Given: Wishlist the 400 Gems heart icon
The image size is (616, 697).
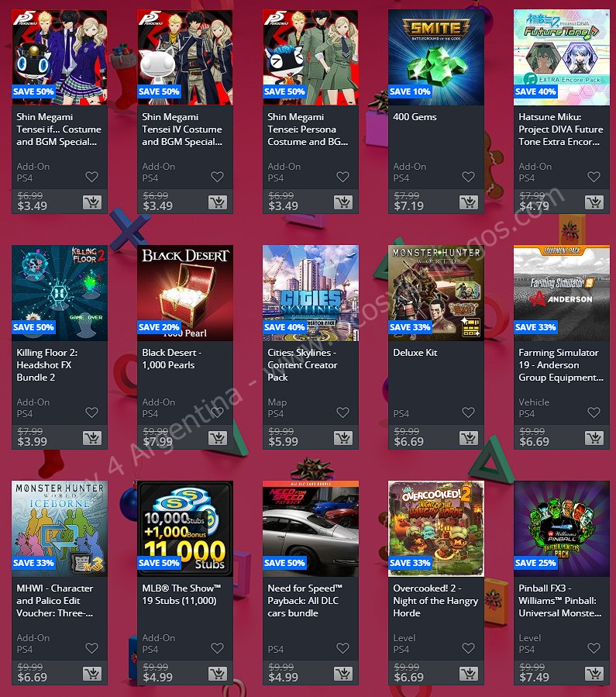Looking at the screenshot, I should (468, 177).
